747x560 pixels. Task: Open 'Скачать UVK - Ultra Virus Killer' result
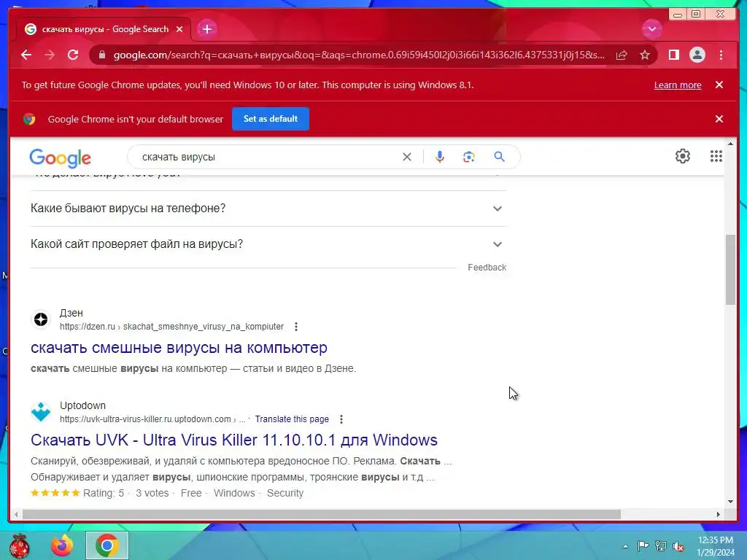tap(234, 440)
